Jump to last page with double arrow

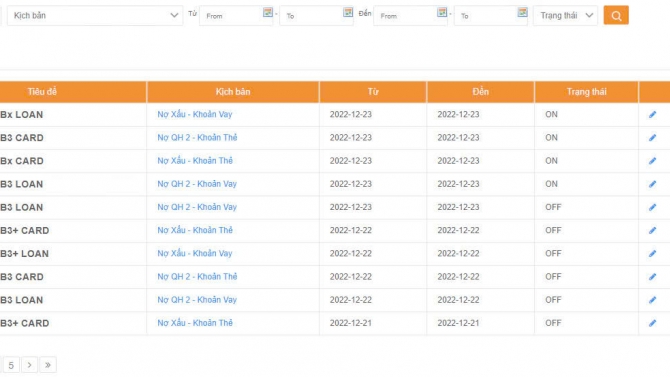[48, 365]
